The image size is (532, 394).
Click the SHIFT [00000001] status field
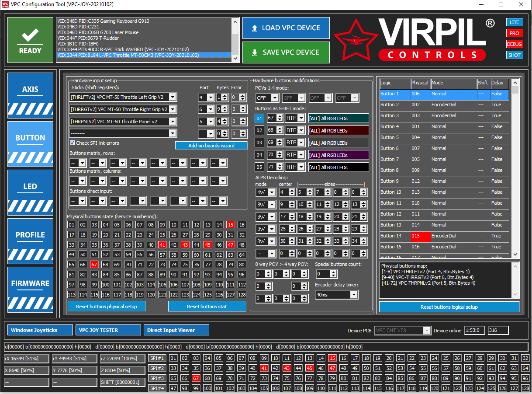[123, 383]
